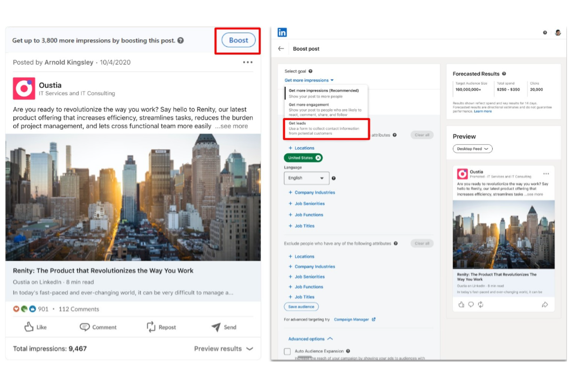
Task: Click the Language help icon
Action: (334, 178)
